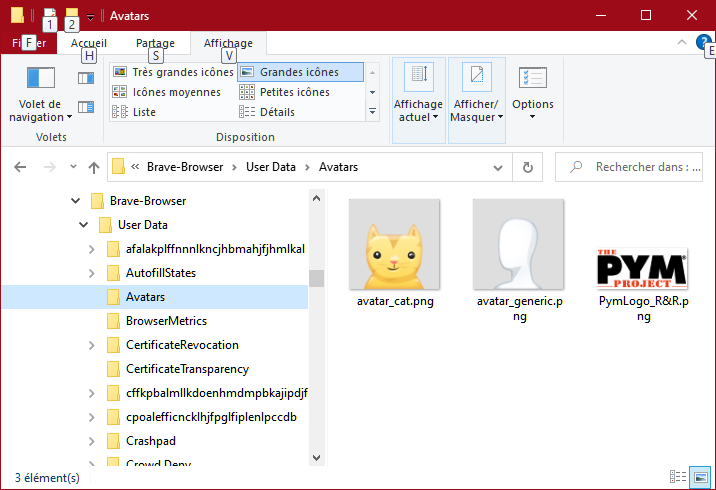
Task: Click the Rechercher dans search field
Action: coord(628,167)
